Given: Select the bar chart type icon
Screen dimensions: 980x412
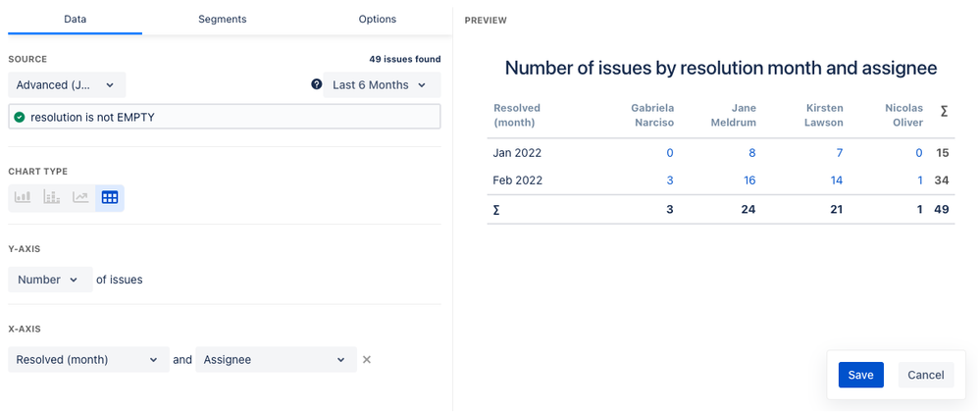Looking at the screenshot, I should point(24,197).
